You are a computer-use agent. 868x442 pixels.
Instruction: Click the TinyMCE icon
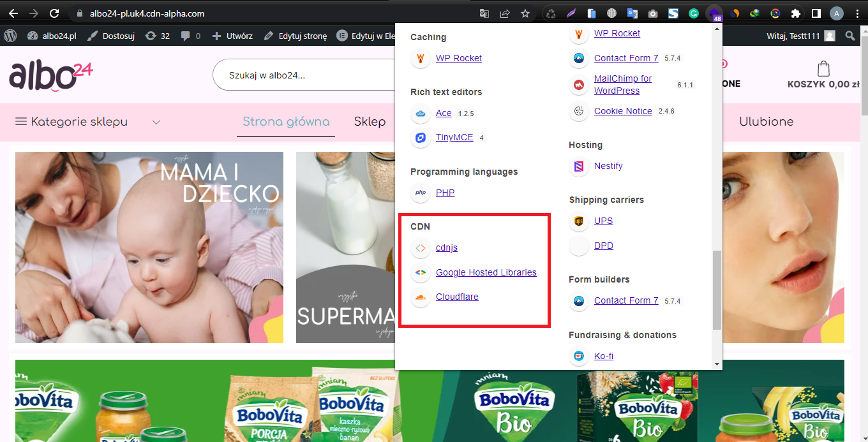pyautogui.click(x=420, y=138)
